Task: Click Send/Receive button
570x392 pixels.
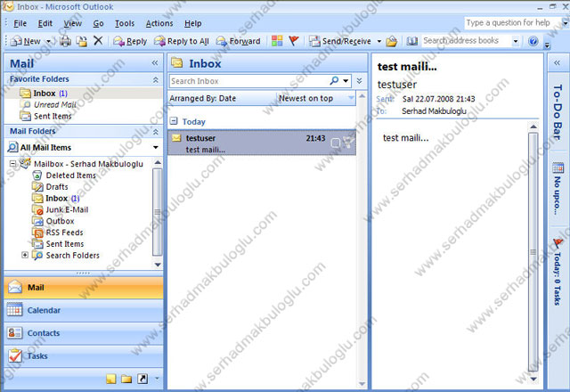Action: pos(340,41)
